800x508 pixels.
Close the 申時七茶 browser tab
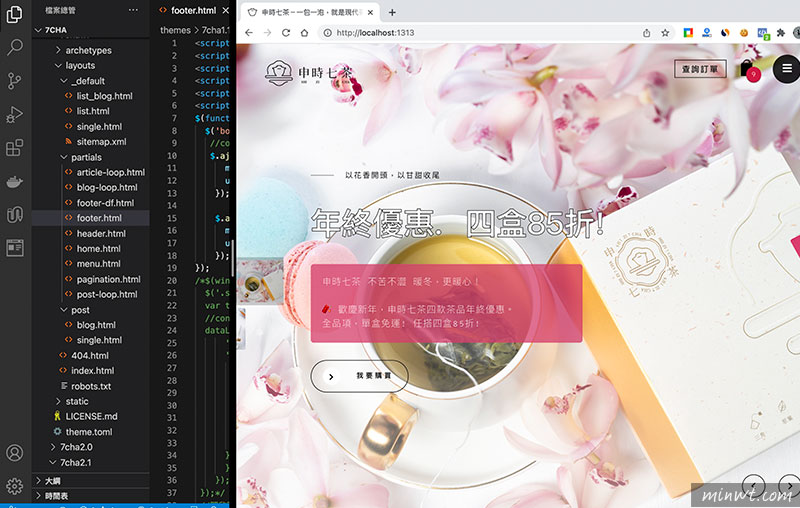click(370, 12)
